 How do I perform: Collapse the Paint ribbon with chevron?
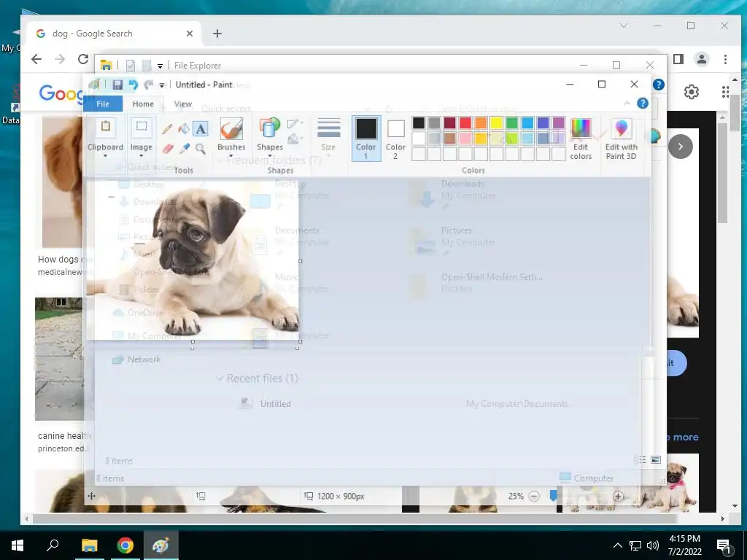pos(627,104)
